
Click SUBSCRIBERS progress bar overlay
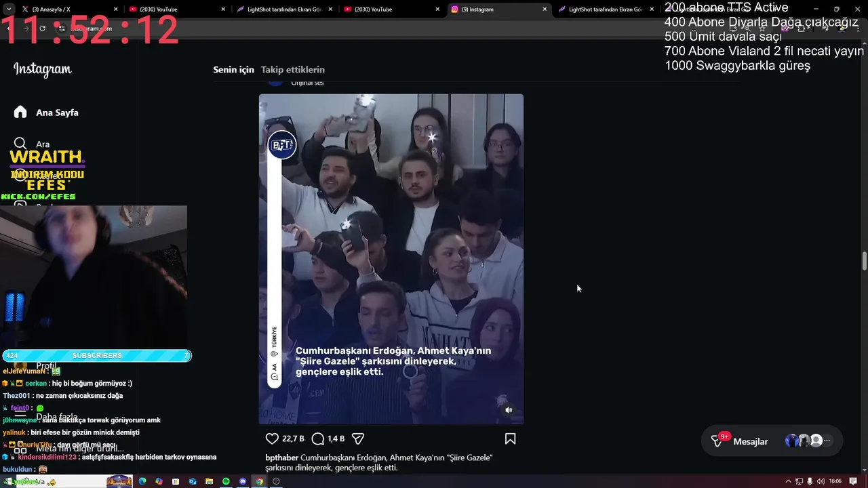click(97, 355)
